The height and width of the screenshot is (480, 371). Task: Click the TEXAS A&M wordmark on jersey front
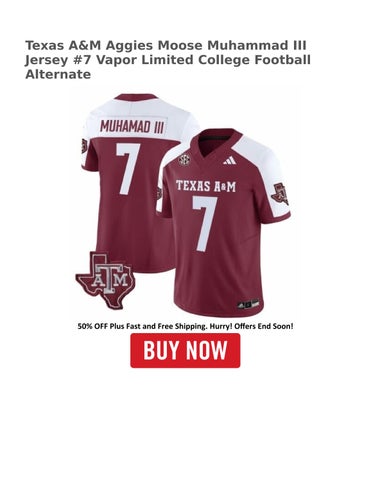coord(206,186)
